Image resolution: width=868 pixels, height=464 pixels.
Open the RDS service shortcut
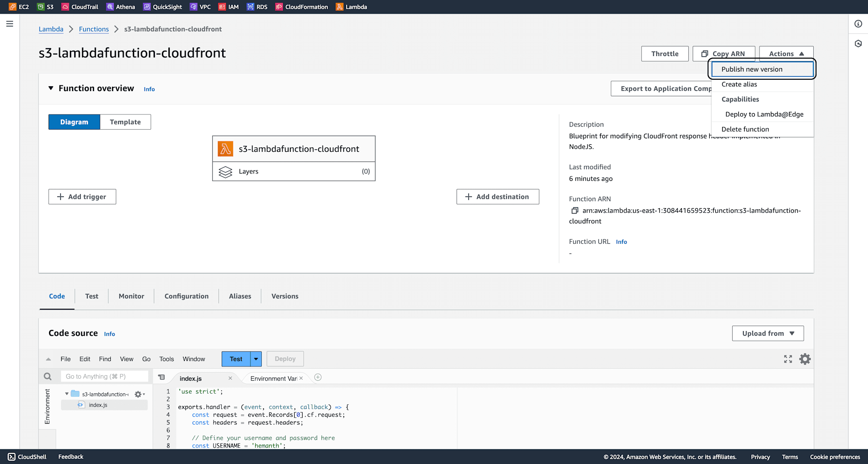(257, 7)
